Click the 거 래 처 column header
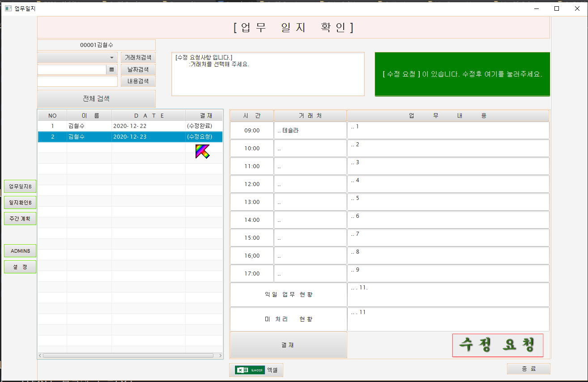Screen dimensions: 588x382 [x=310, y=115]
